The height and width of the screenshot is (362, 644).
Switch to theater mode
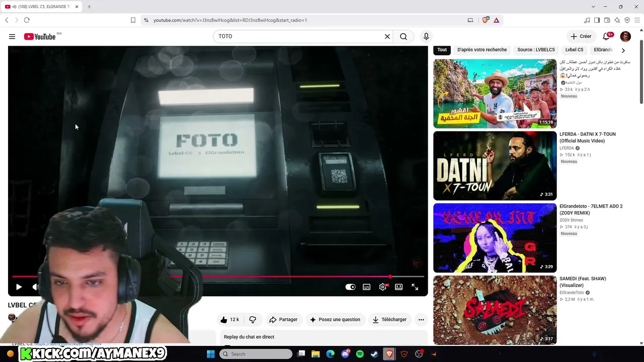pyautogui.click(x=398, y=287)
